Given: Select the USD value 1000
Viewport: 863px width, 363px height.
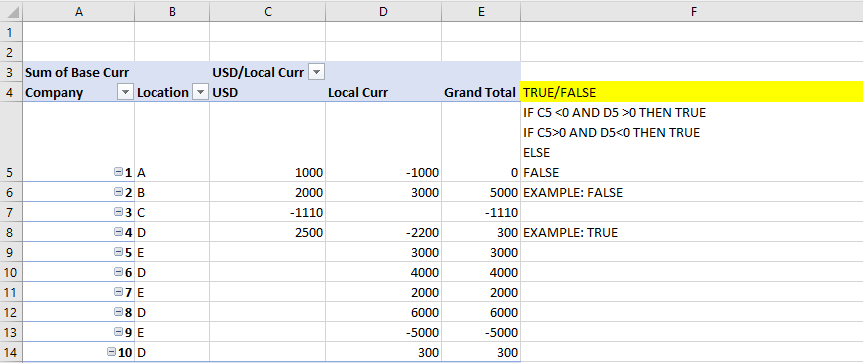Looking at the screenshot, I should [267, 142].
